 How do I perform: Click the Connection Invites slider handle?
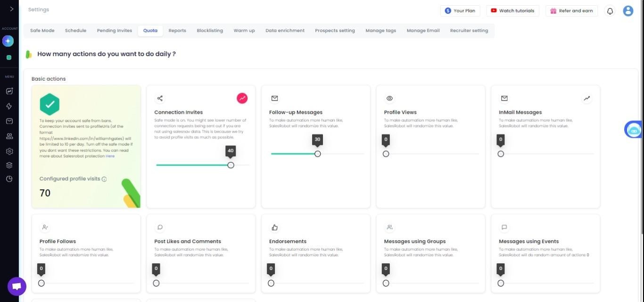[231, 165]
